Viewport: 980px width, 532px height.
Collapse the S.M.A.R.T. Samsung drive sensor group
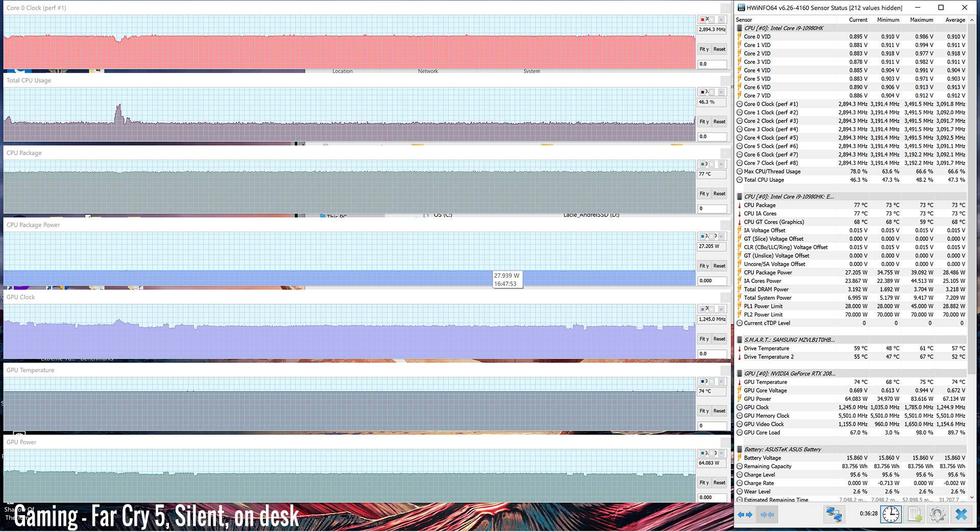click(740, 340)
